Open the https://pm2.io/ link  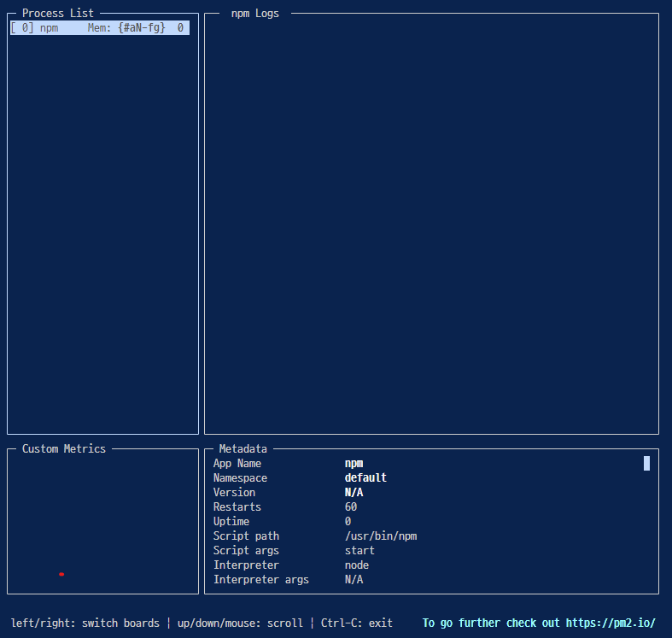coord(611,623)
